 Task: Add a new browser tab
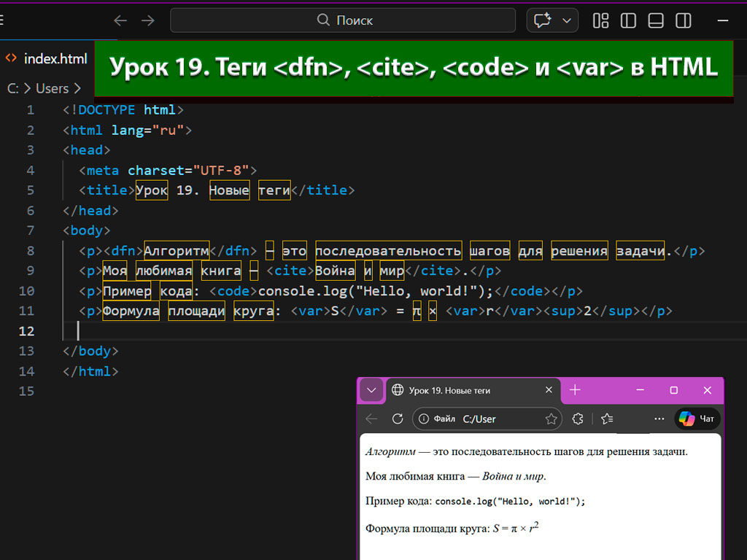(x=575, y=390)
